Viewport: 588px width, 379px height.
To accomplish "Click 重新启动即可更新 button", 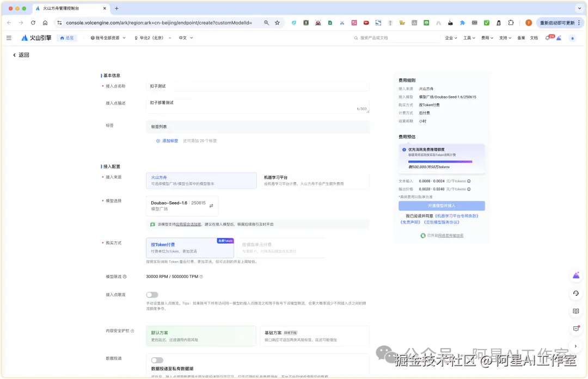I will coord(560,23).
